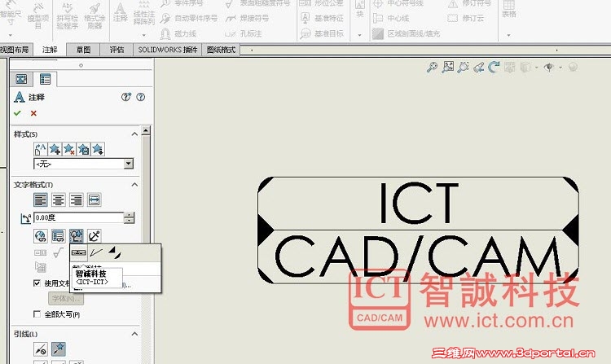Click the green OK checkmark in 注释 panel
The width and height of the screenshot is (611, 364).
point(17,113)
